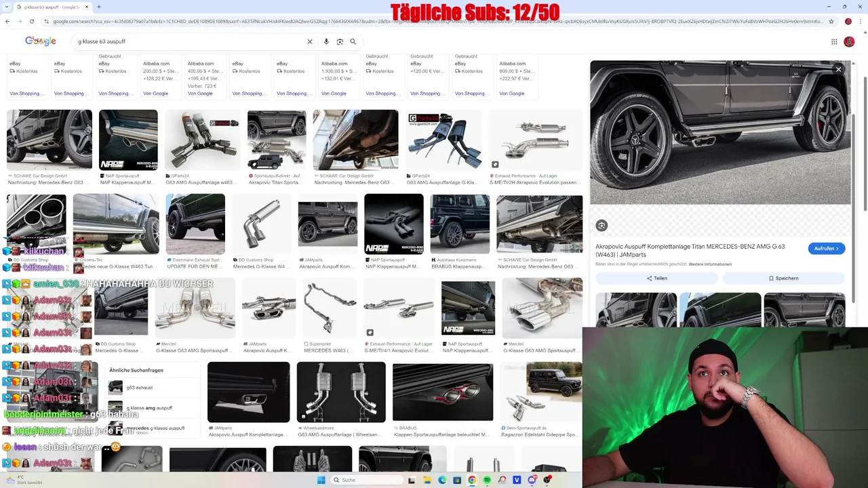Select related search 'g63 exhaust'
This screenshot has width=868, height=488.
[153, 388]
